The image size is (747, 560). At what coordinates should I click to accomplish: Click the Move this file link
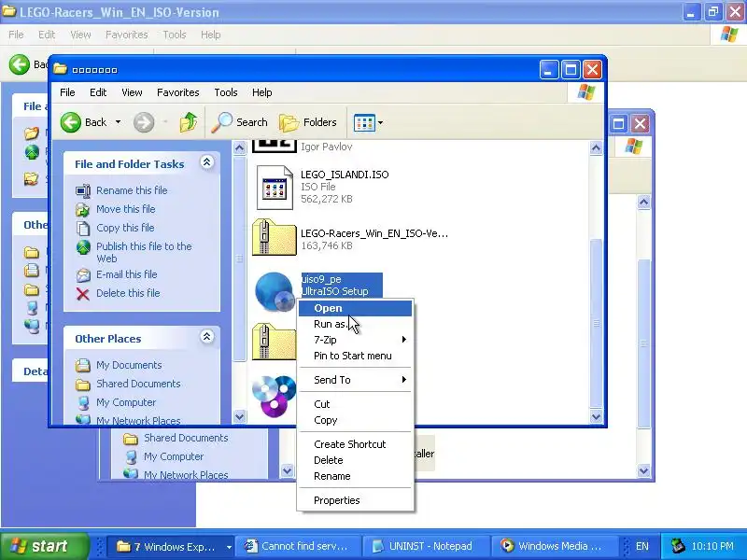coord(126,209)
